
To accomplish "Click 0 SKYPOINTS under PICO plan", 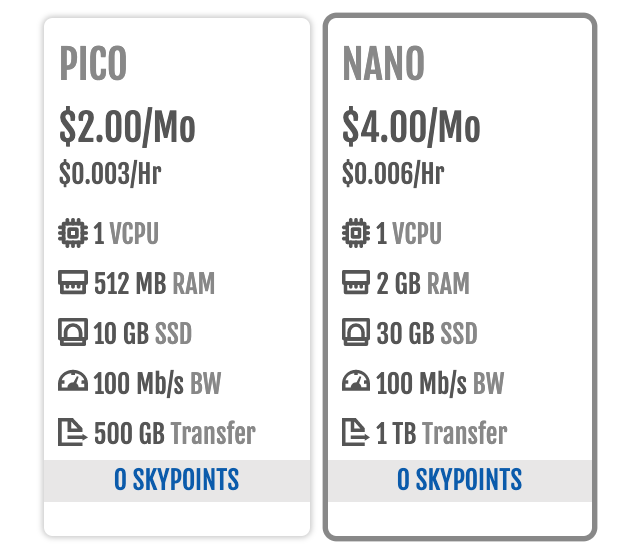I will [x=177, y=480].
